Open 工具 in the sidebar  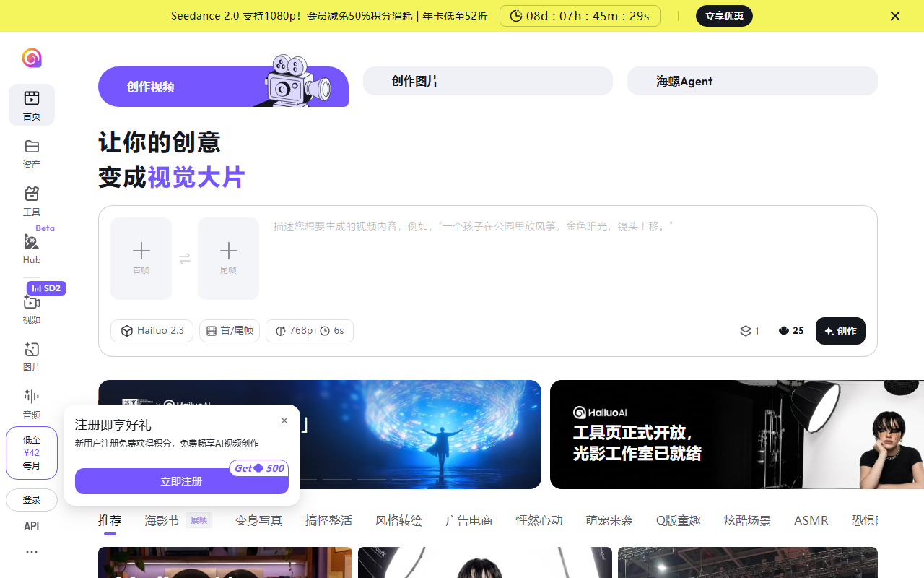point(32,201)
